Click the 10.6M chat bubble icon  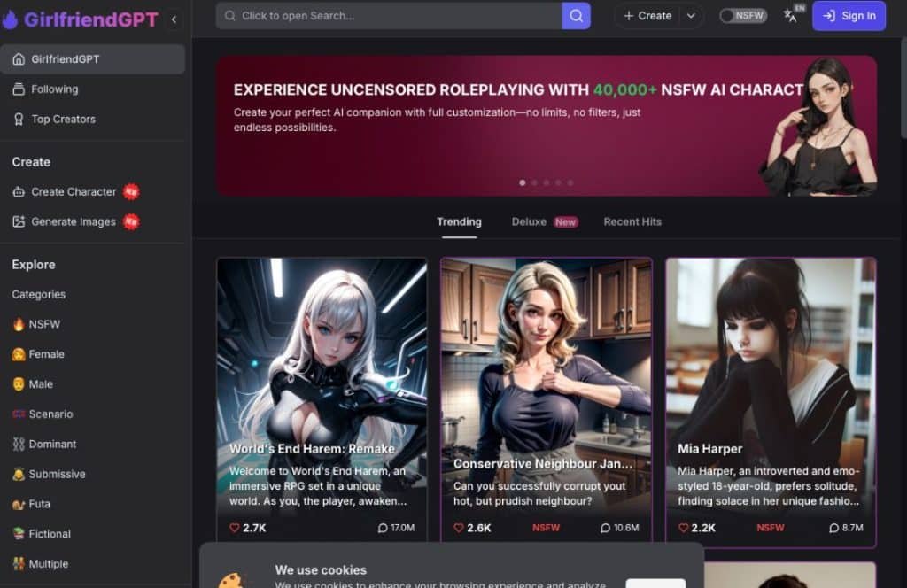pyautogui.click(x=605, y=528)
